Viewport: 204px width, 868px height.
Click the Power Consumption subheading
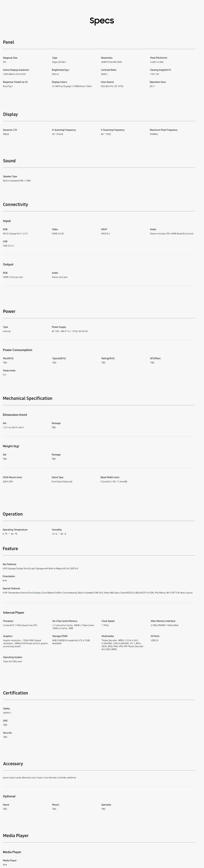coord(17,350)
